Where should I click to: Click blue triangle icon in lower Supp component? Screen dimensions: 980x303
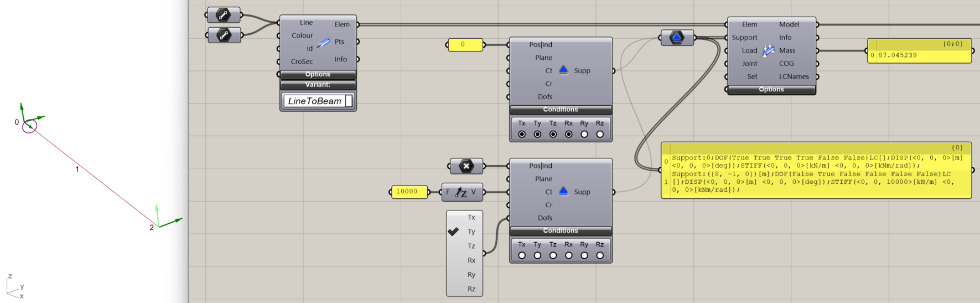(x=563, y=191)
